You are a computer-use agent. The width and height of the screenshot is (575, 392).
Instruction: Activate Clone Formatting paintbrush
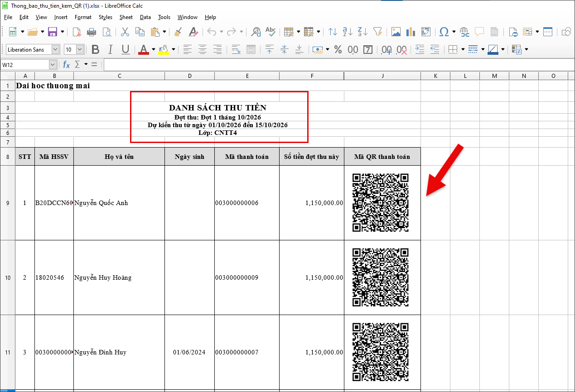click(x=178, y=32)
